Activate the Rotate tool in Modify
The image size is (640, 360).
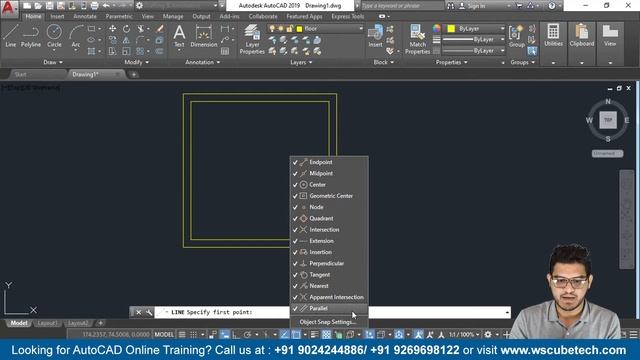(127, 29)
